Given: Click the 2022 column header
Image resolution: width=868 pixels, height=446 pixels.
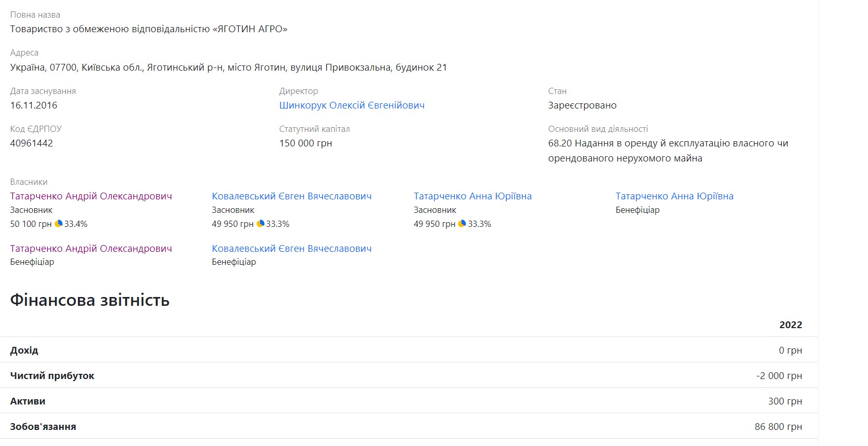Looking at the screenshot, I should [790, 325].
